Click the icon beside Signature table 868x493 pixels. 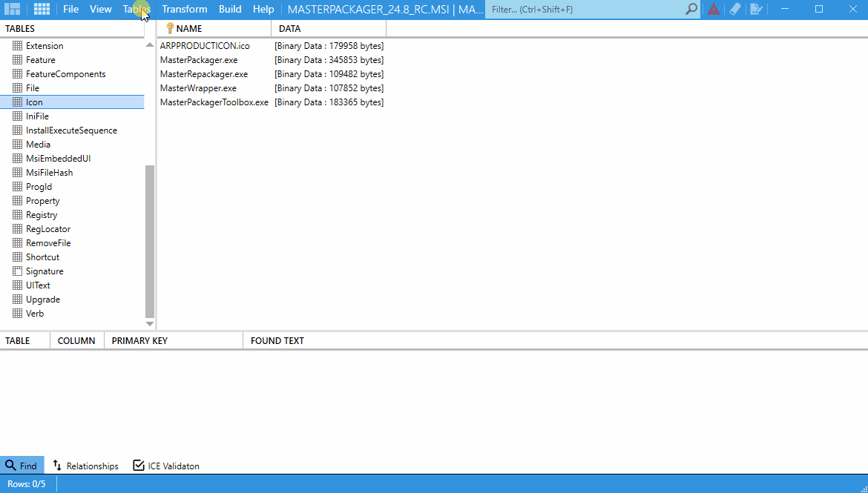(17, 271)
